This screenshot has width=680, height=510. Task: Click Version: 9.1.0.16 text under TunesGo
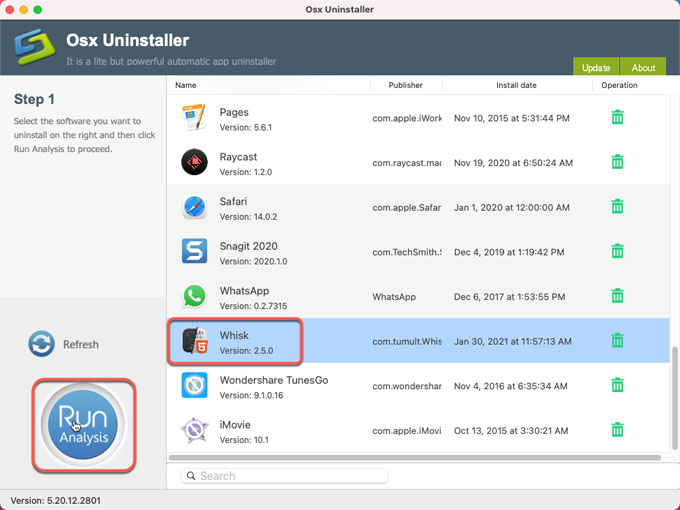click(251, 396)
